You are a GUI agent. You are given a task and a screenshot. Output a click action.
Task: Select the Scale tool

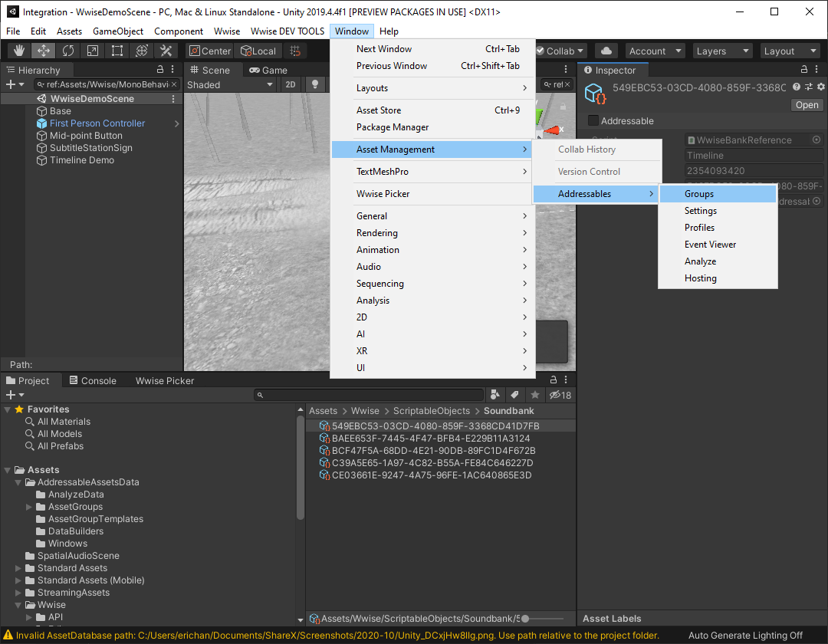(93, 51)
